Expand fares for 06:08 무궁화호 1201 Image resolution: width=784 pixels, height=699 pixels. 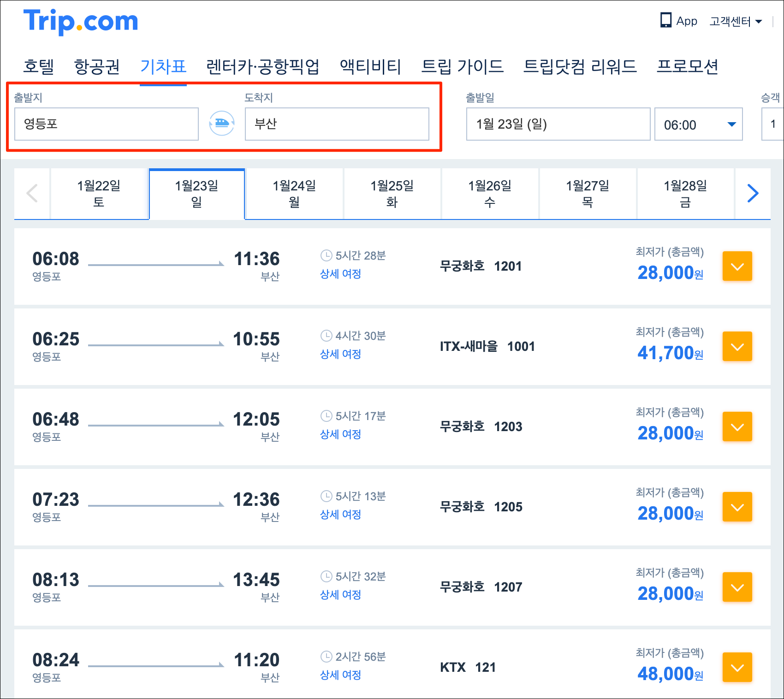click(x=737, y=266)
